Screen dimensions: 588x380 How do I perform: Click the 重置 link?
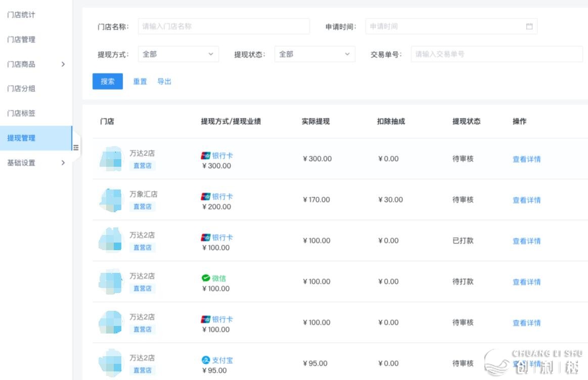pyautogui.click(x=140, y=81)
